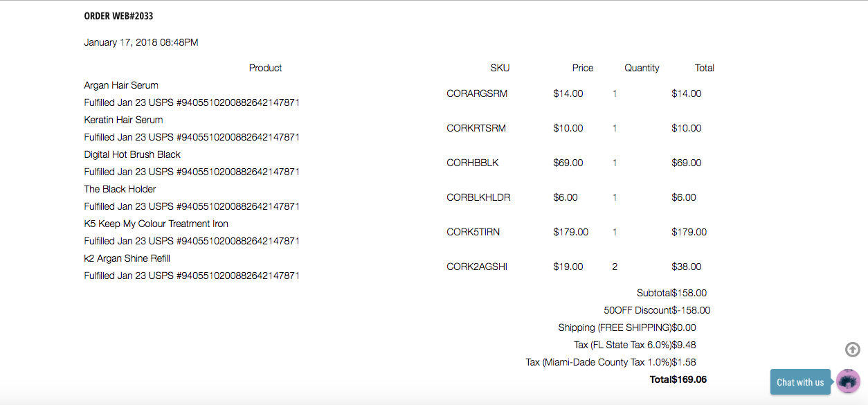Click the 50OFF Discount line

click(657, 310)
